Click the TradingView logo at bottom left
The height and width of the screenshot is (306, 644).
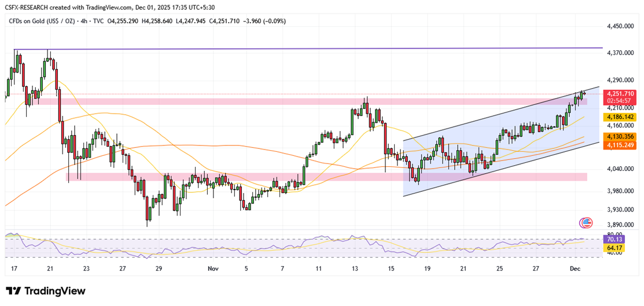click(x=45, y=291)
